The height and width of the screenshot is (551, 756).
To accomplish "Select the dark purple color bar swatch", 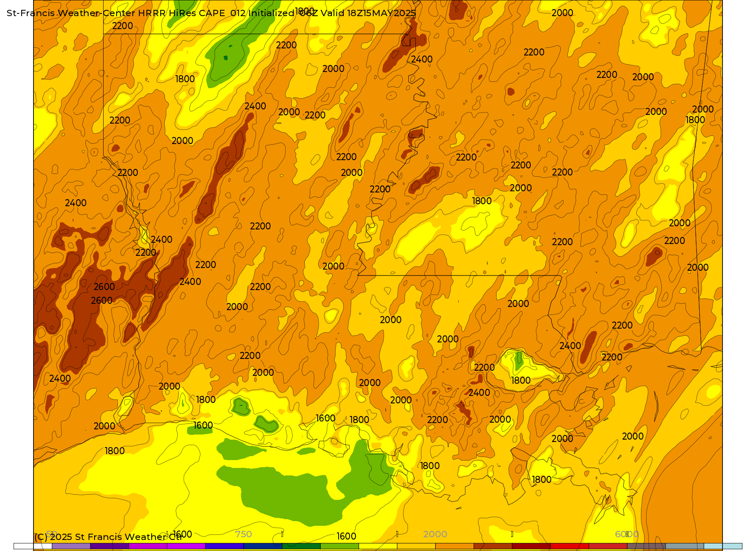I will [x=109, y=546].
